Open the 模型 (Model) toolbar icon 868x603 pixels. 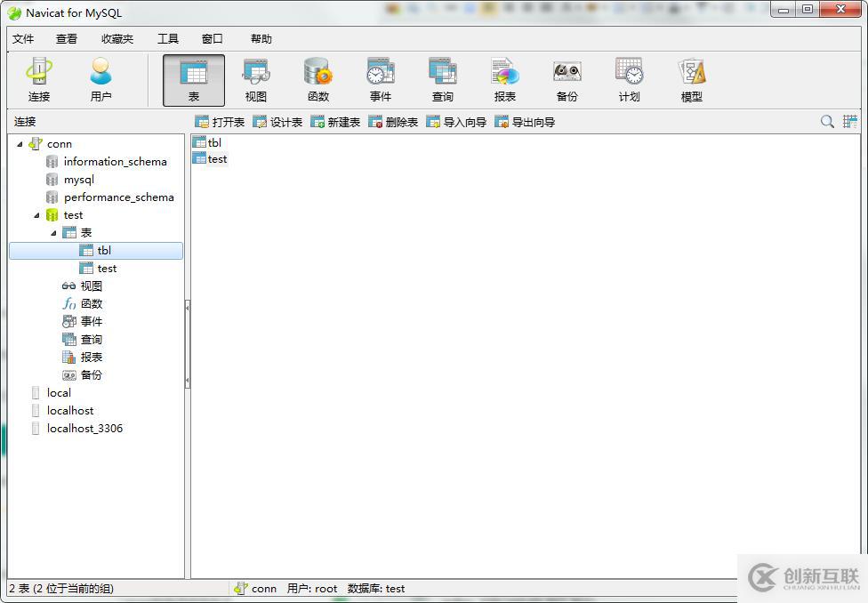(692, 80)
